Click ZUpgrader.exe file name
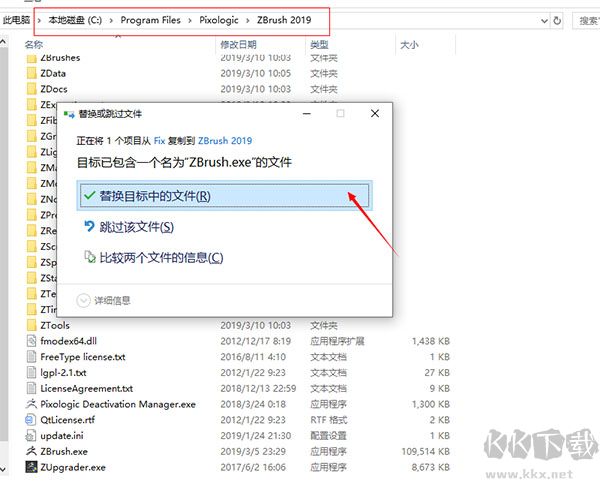 (73, 467)
